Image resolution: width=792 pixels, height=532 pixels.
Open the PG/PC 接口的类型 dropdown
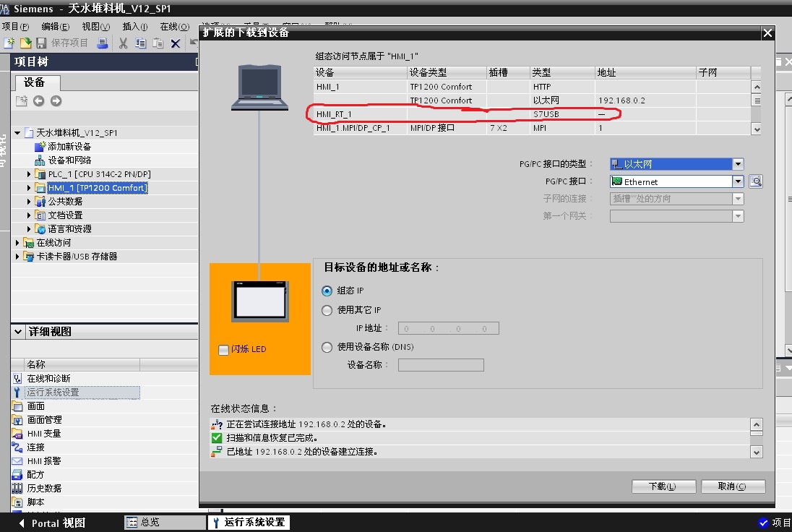click(738, 163)
